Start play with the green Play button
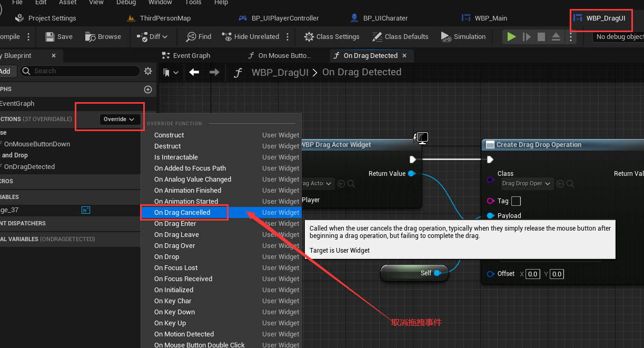The height and width of the screenshot is (348, 644). click(x=511, y=37)
